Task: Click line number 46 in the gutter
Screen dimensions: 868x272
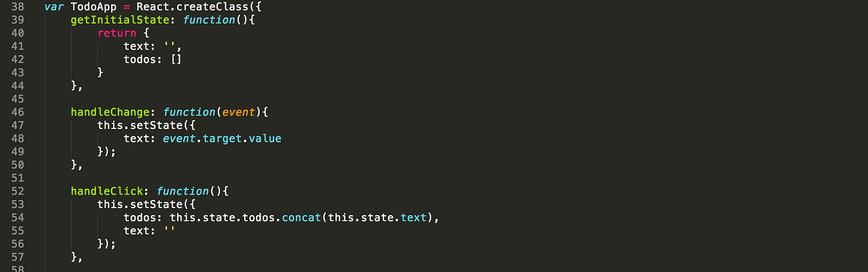Action: [x=18, y=112]
